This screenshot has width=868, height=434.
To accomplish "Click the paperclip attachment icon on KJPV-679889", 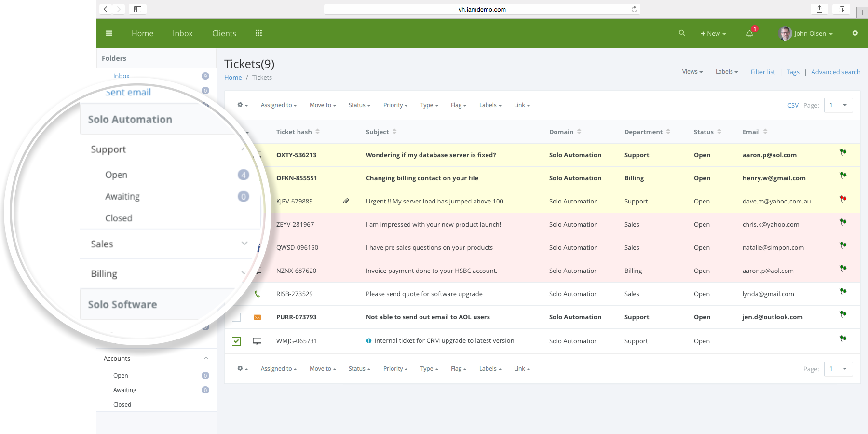I will (346, 201).
